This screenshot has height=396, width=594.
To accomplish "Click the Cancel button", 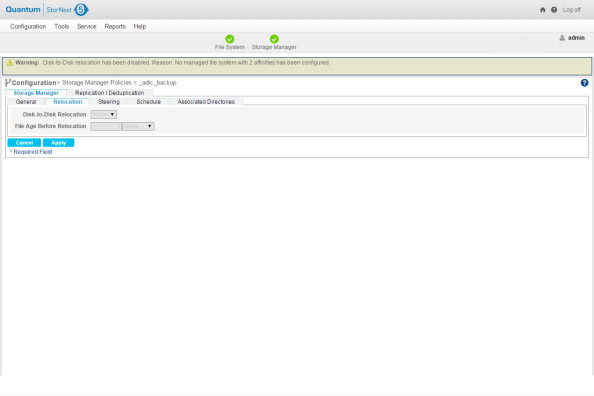I will [24, 142].
